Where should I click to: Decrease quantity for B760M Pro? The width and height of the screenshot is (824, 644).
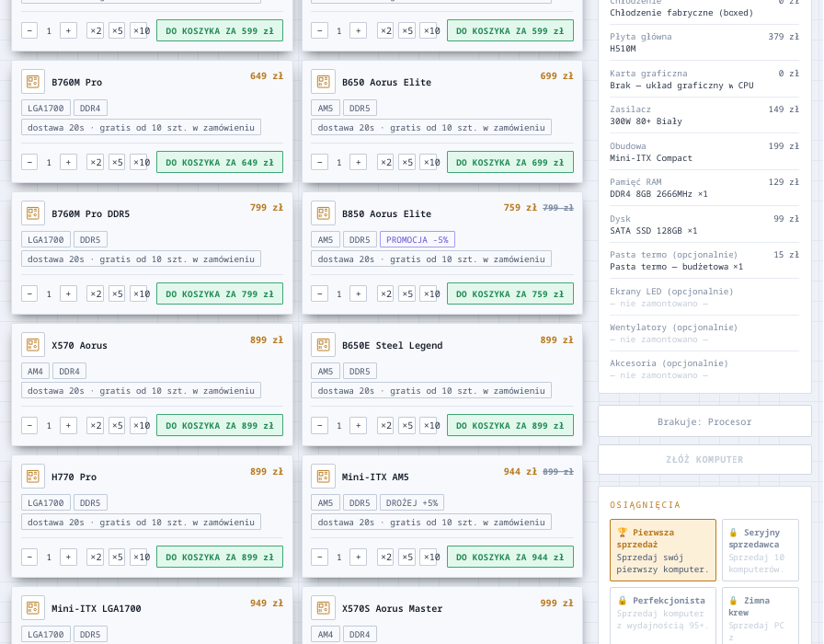pyautogui.click(x=29, y=162)
